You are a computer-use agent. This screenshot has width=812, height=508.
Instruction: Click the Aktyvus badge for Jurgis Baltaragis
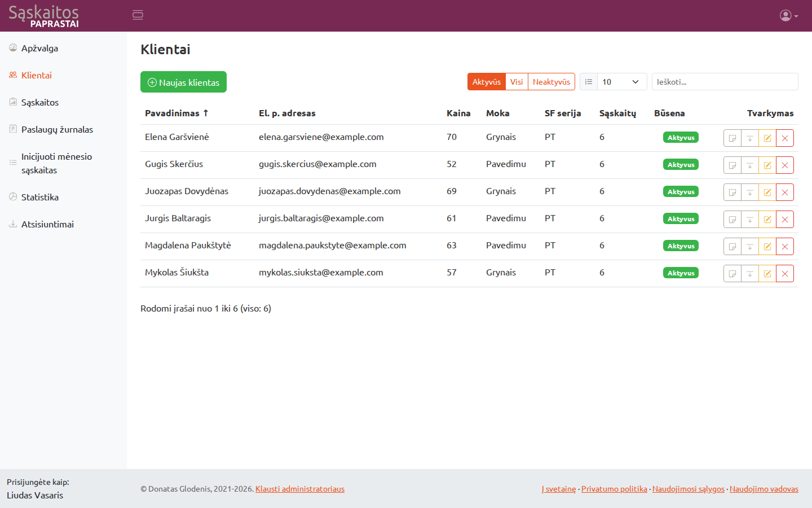(x=681, y=219)
